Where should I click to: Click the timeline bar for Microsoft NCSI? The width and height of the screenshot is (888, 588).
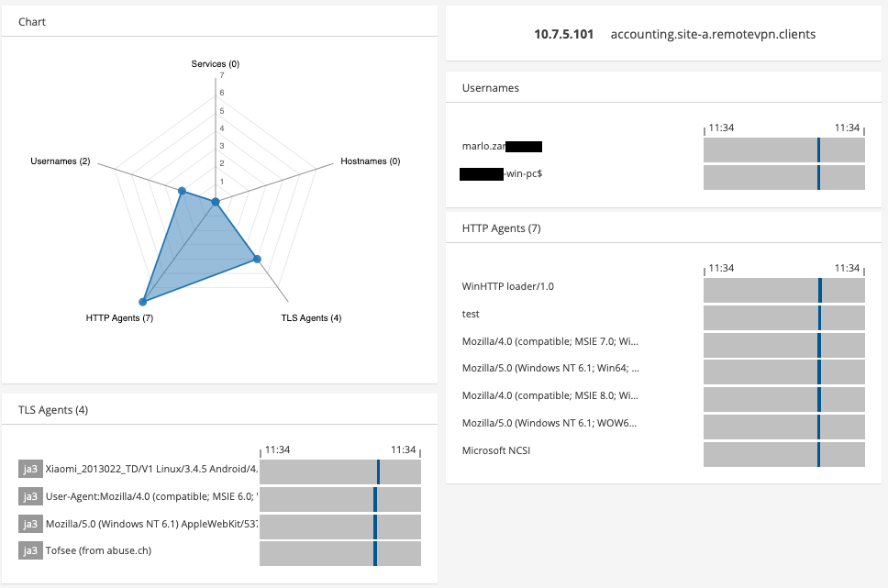pyautogui.click(x=783, y=454)
